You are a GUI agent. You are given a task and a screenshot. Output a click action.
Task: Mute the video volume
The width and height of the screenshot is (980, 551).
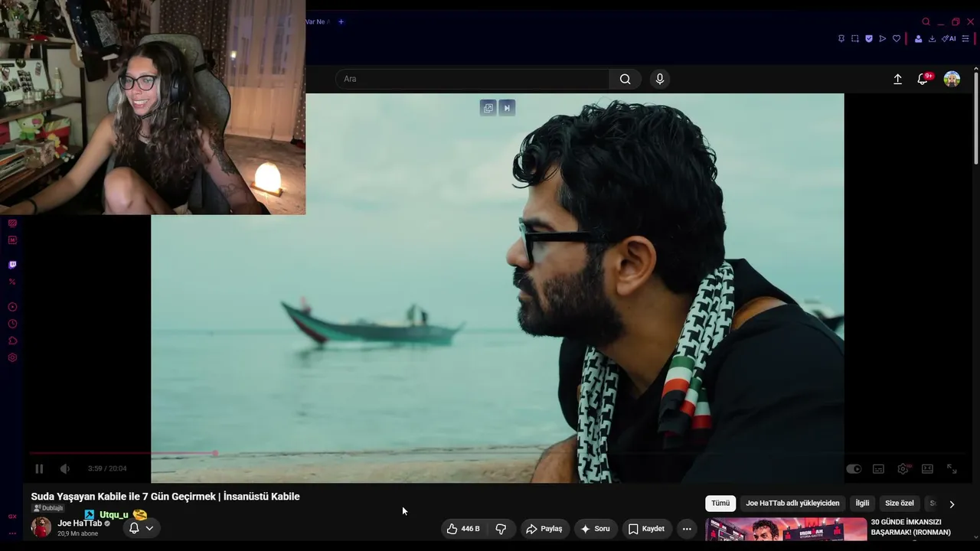click(x=65, y=468)
